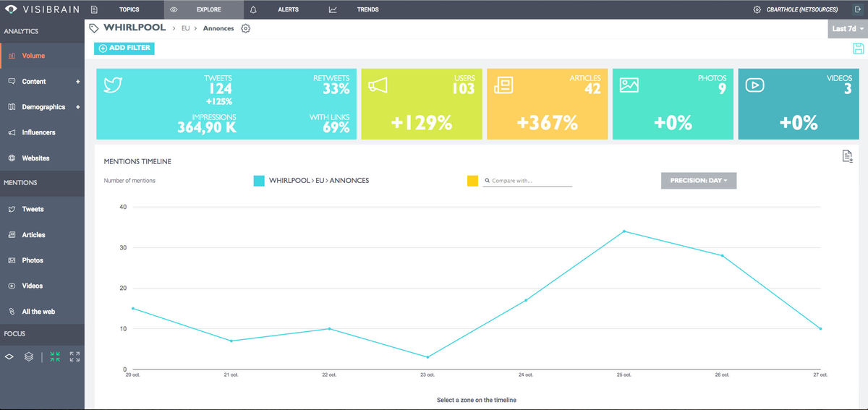The image size is (868, 410).
Task: Click the logout icon at top right
Action: [x=857, y=9]
